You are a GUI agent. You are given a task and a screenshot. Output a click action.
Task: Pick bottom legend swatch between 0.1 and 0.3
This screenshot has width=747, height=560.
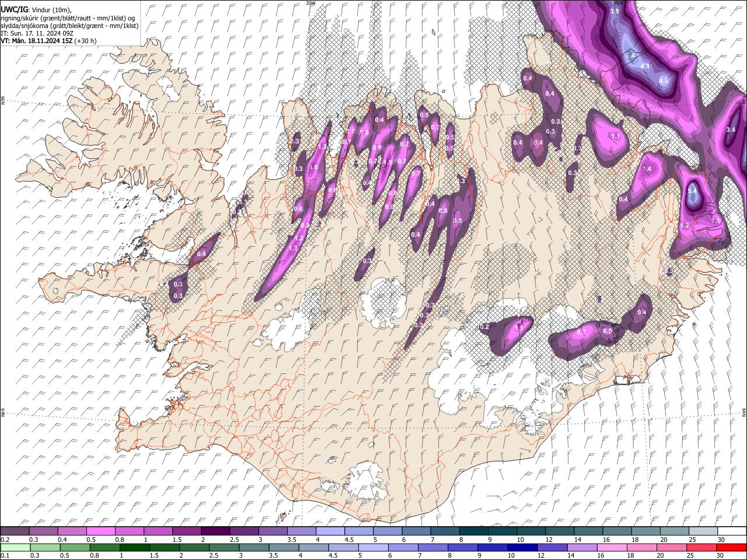pyautogui.click(x=15, y=547)
